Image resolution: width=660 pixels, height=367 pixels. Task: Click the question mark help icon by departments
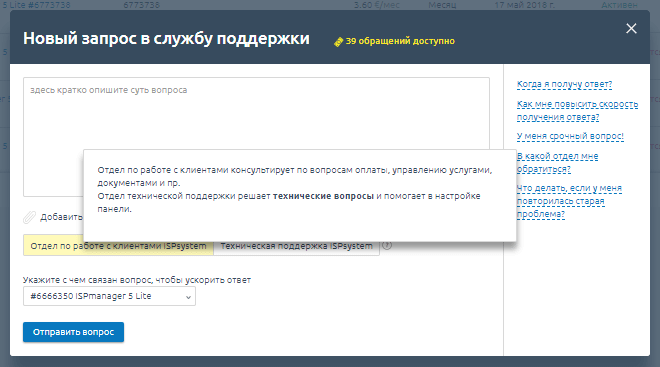[x=387, y=245]
